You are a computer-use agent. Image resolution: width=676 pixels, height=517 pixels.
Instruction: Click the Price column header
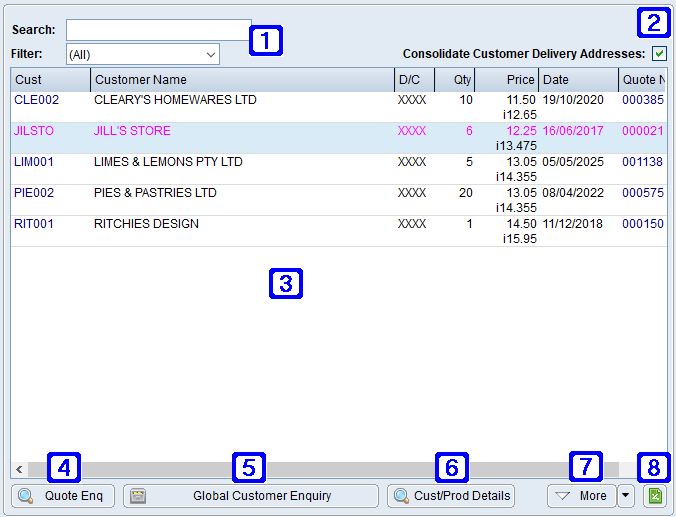point(506,80)
